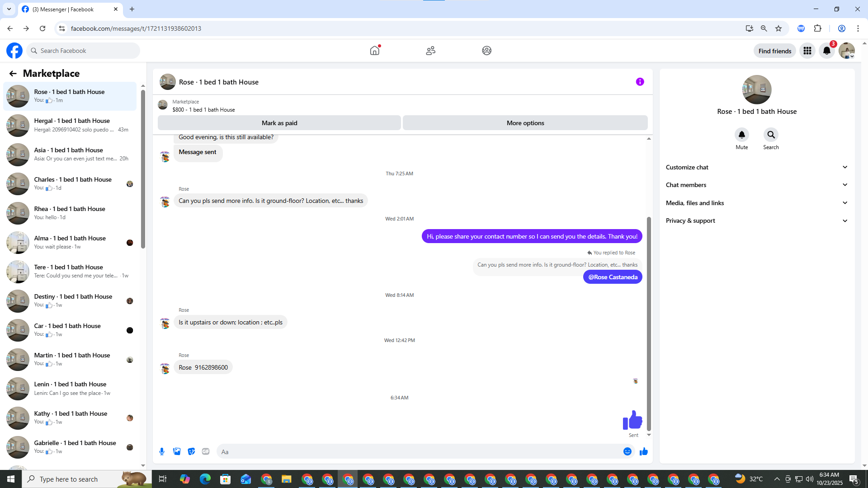The image size is (868, 488).
Task: Send a thumbs-up like from composer
Action: pyautogui.click(x=644, y=451)
